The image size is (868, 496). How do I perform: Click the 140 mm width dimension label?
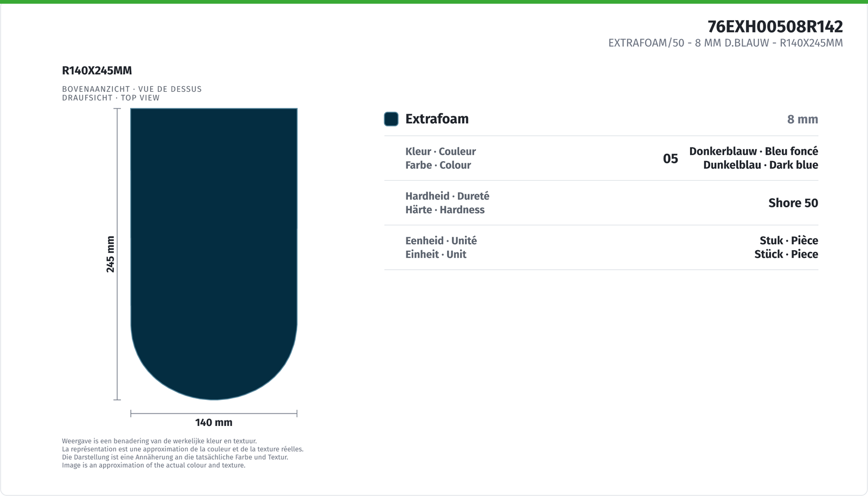214,422
